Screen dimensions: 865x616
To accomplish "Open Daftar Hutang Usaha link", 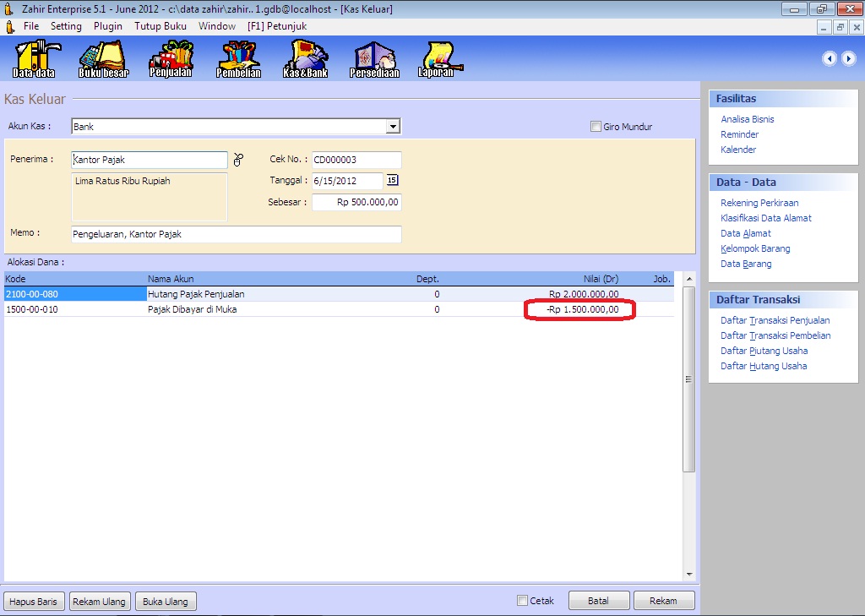I will pyautogui.click(x=763, y=366).
